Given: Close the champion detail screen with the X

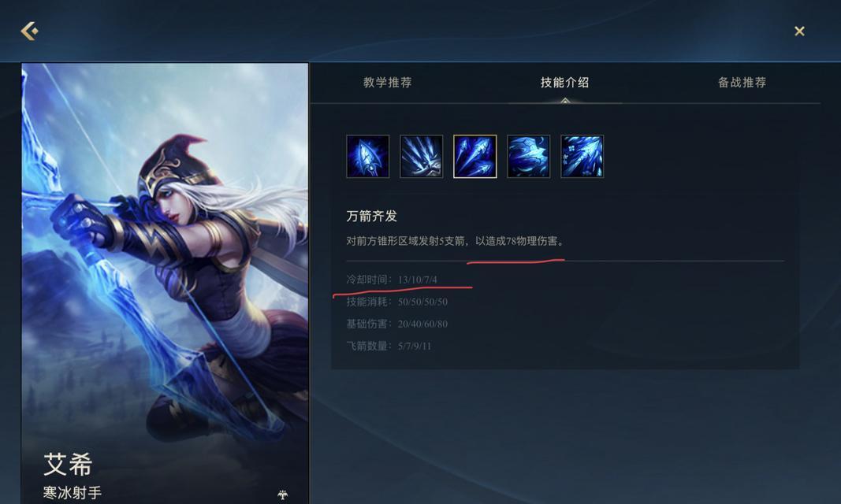Looking at the screenshot, I should (x=799, y=31).
